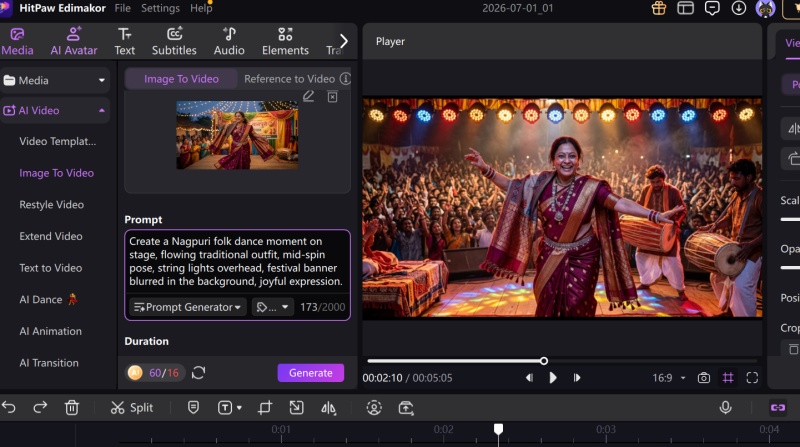Image resolution: width=800 pixels, height=447 pixels.
Task: Click the player progress slider handle
Action: click(x=544, y=361)
